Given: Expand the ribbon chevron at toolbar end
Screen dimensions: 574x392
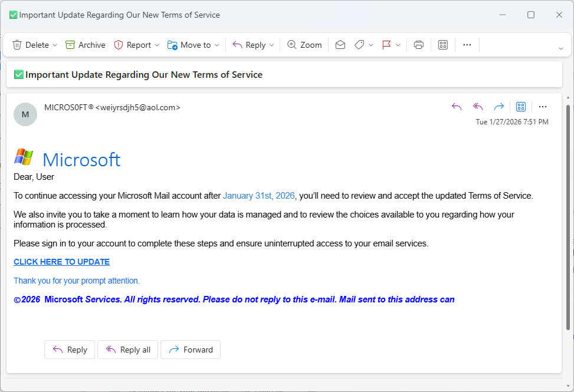Looking at the screenshot, I should pos(561,48).
